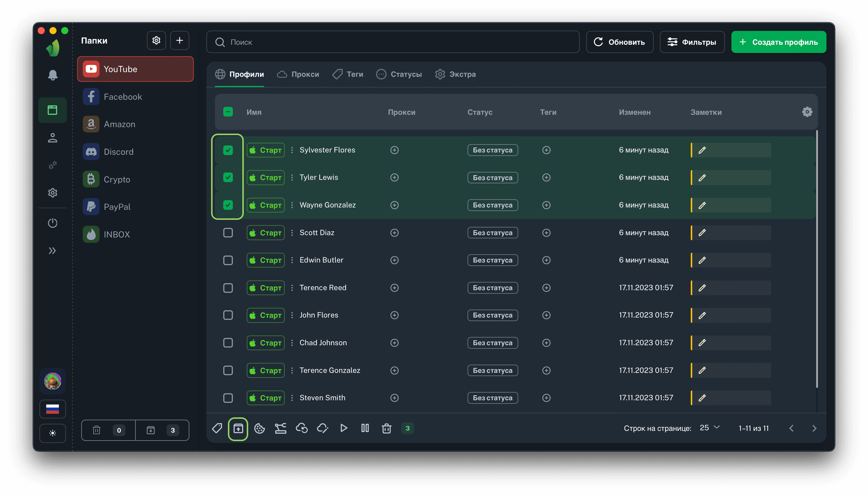This screenshot has width=868, height=495.
Task: Uncheck the Tyler Lewis profile checkbox
Action: [228, 177]
